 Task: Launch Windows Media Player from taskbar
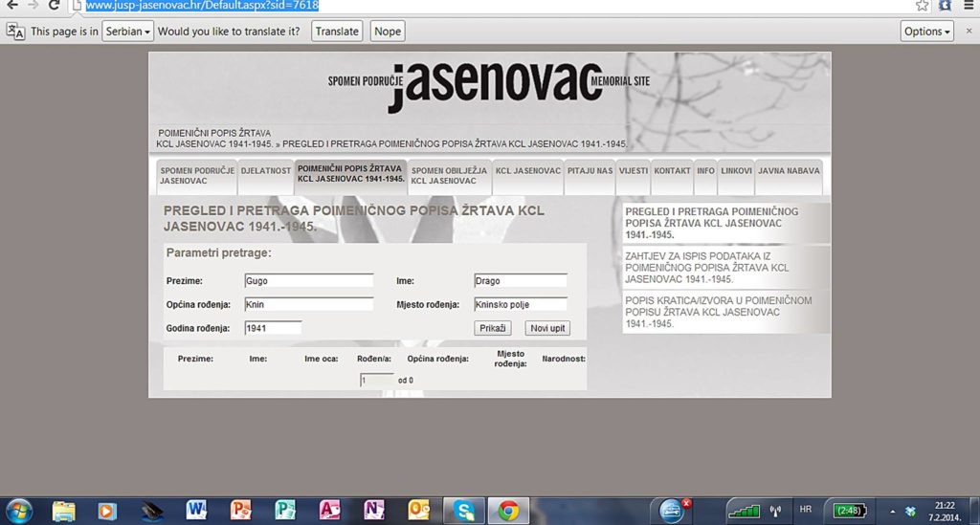107,511
